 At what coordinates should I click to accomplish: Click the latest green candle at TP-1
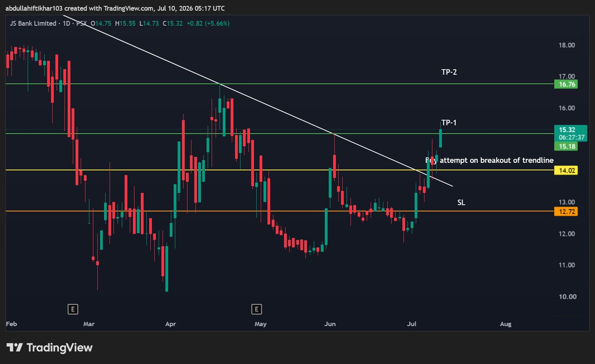pos(441,138)
